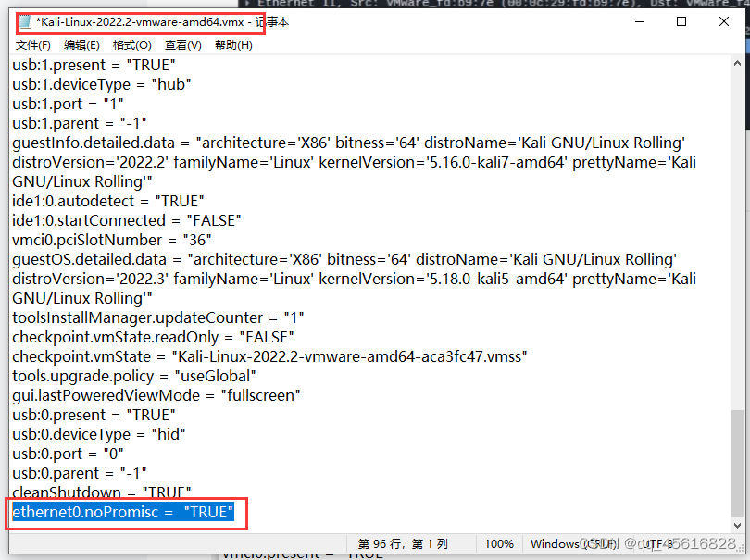
Task: Click the line with distroVersion='2022.2'
Action: pyautogui.click(x=354, y=163)
